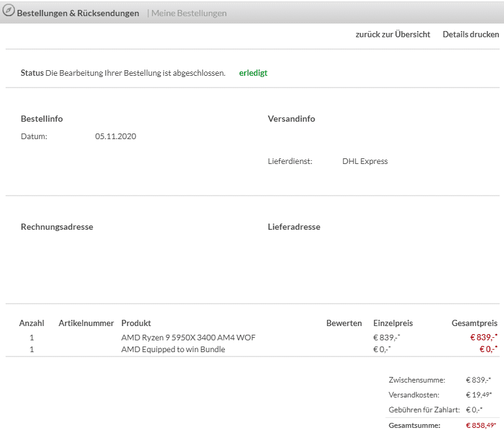
Task: Print the order via Details drucken
Action: (470, 35)
